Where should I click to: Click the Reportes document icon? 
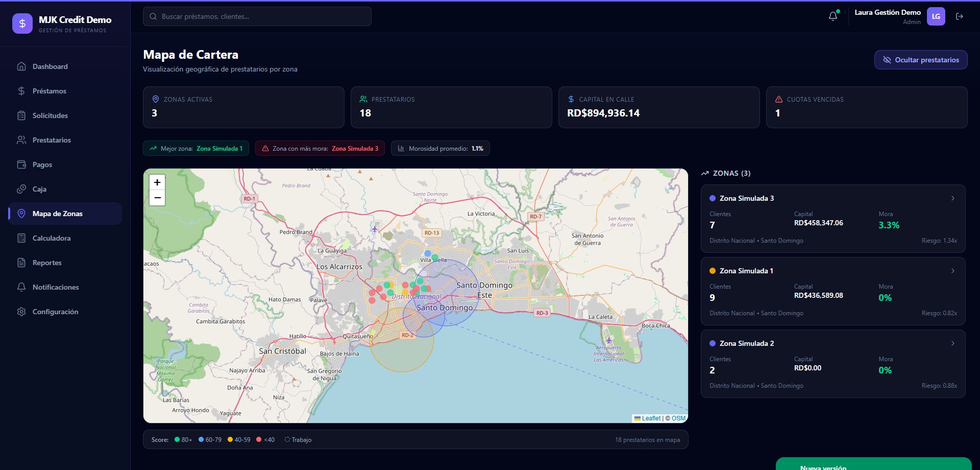(x=21, y=263)
